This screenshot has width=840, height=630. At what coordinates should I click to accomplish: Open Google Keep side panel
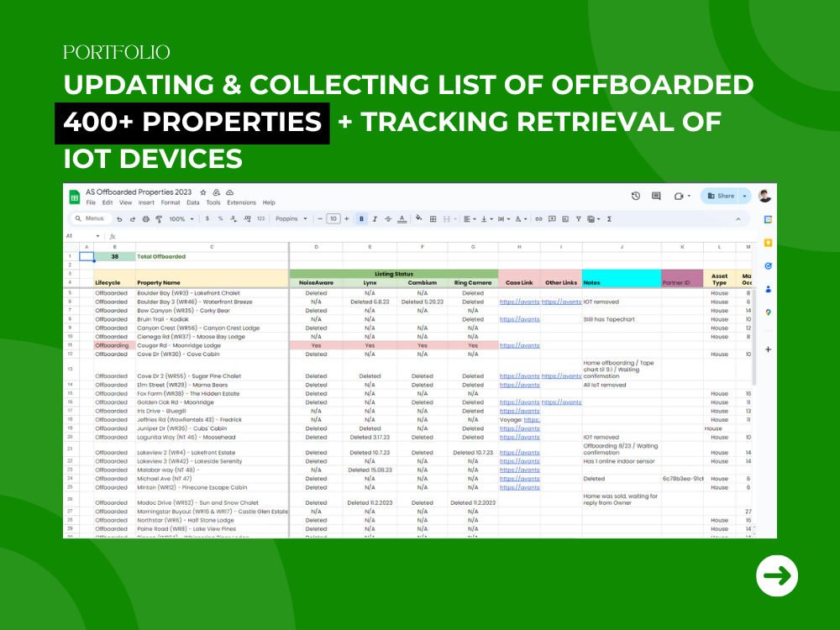coord(769,243)
